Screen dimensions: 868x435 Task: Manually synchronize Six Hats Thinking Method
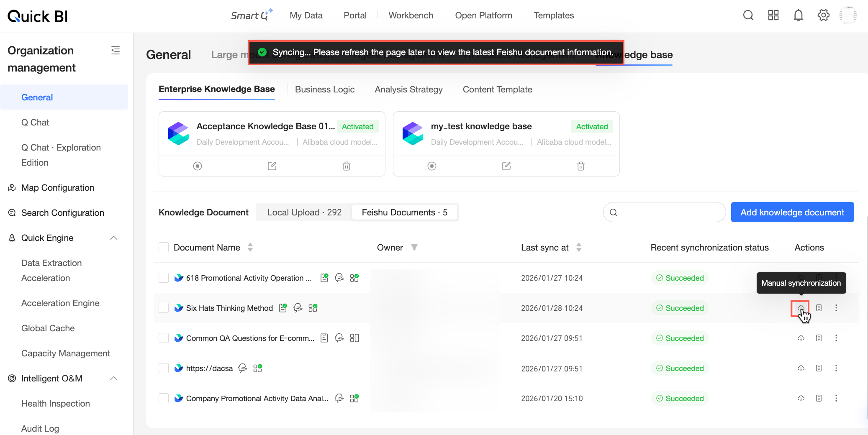(x=801, y=308)
